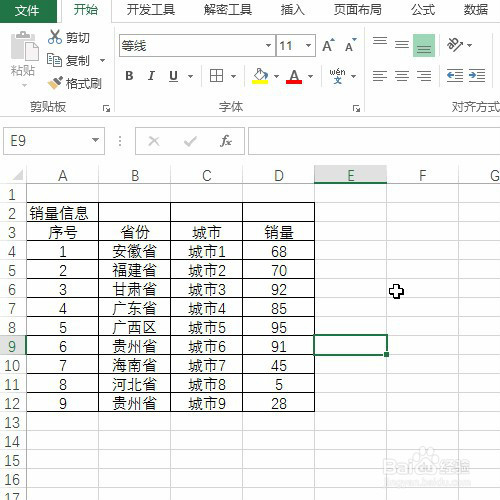This screenshot has height=500, width=500.
Task: Click cell containing 广西区
Action: pyautogui.click(x=135, y=327)
